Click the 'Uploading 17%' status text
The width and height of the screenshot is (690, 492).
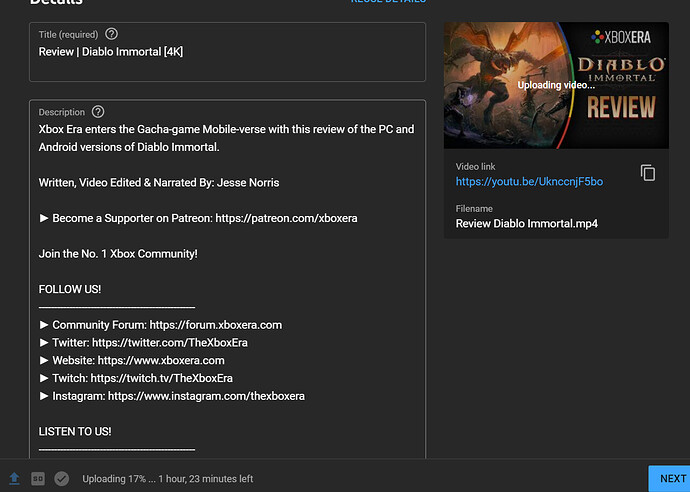tap(168, 478)
